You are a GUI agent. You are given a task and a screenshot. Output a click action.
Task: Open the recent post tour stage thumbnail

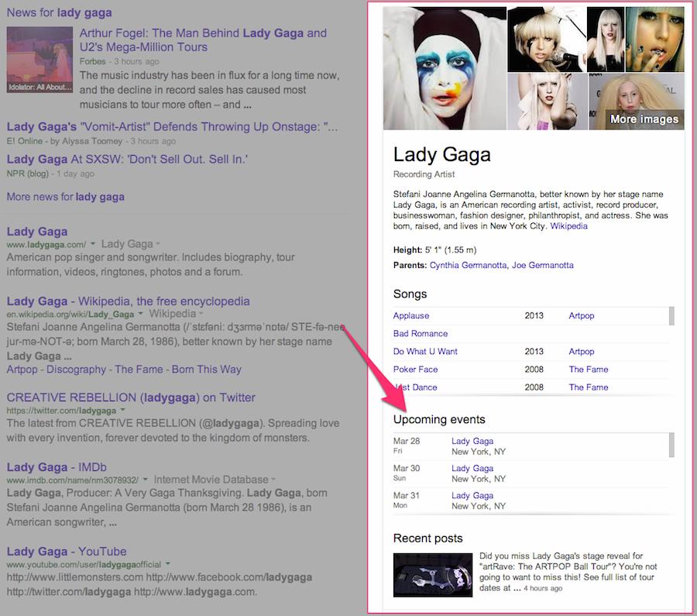point(433,574)
